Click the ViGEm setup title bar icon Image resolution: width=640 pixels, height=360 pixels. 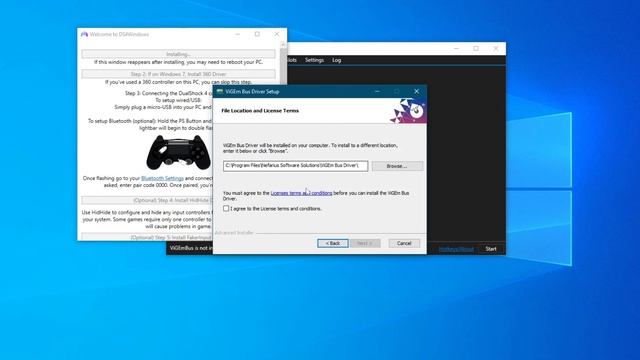coord(220,91)
